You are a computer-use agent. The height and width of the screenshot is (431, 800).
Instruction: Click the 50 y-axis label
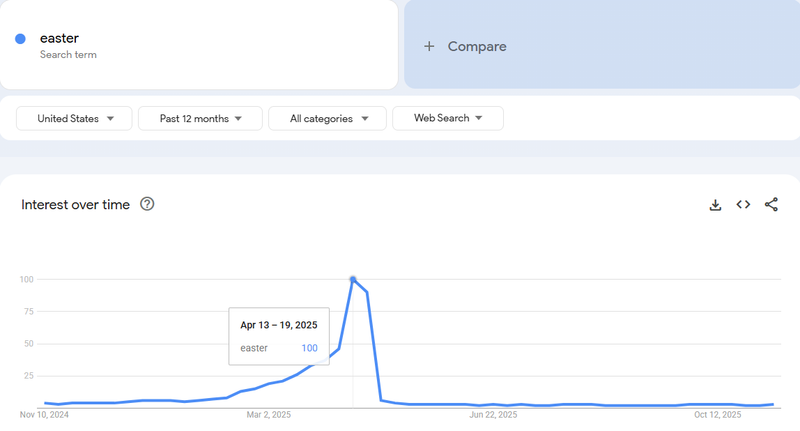(29, 344)
